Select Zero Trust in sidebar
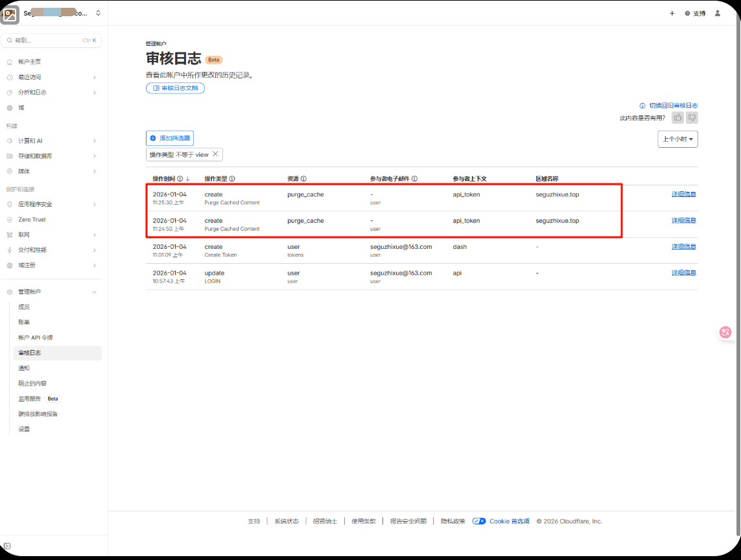Screen dimensions: 741x560 (32, 220)
